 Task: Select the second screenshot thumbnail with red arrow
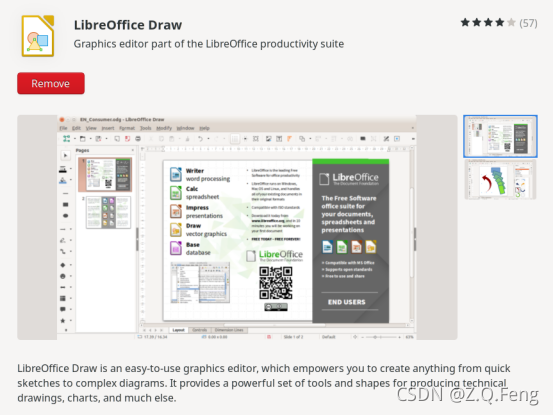[500, 180]
